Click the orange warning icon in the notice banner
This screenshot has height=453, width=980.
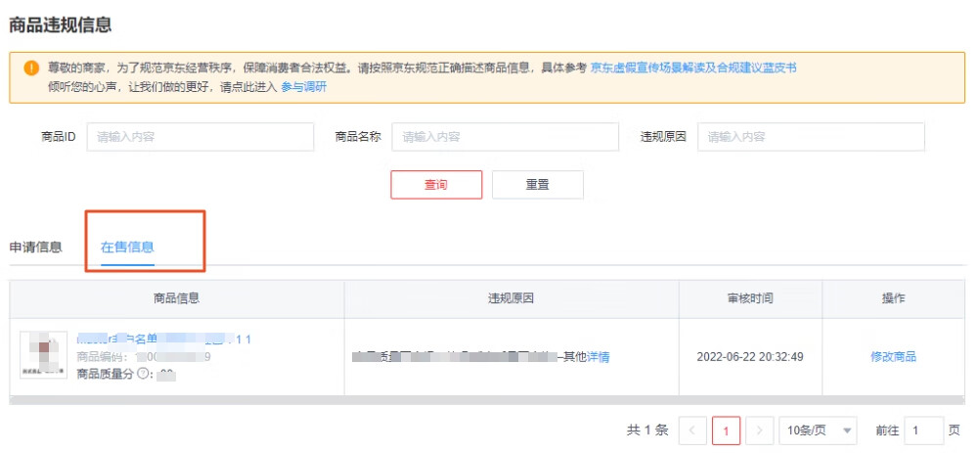[31, 68]
